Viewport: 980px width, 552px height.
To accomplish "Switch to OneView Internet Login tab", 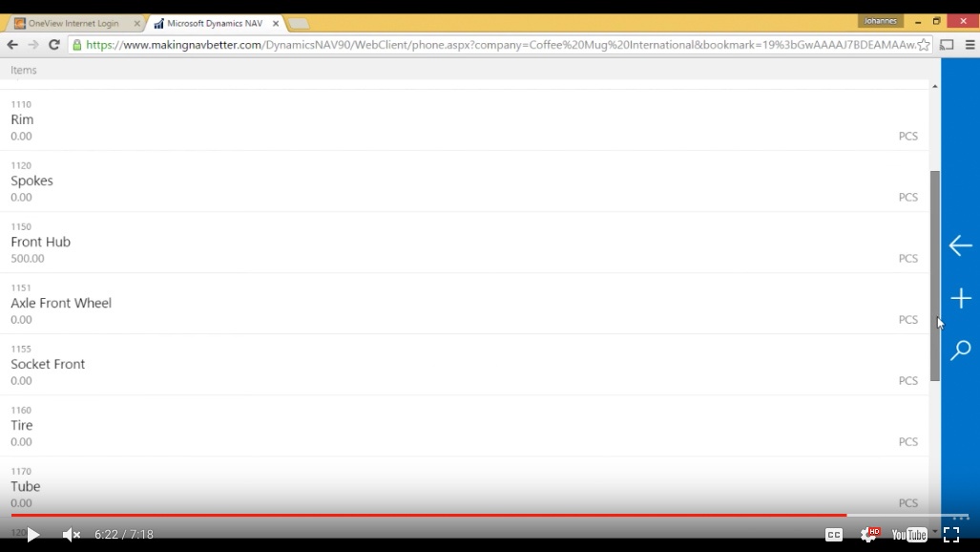I will pos(73,23).
